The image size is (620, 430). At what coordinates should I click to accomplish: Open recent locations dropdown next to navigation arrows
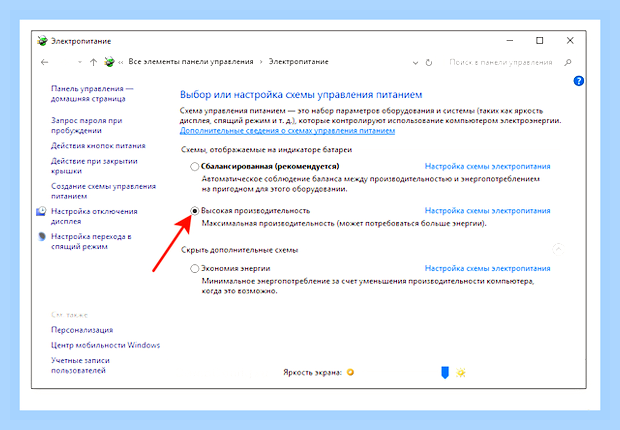pyautogui.click(x=79, y=62)
